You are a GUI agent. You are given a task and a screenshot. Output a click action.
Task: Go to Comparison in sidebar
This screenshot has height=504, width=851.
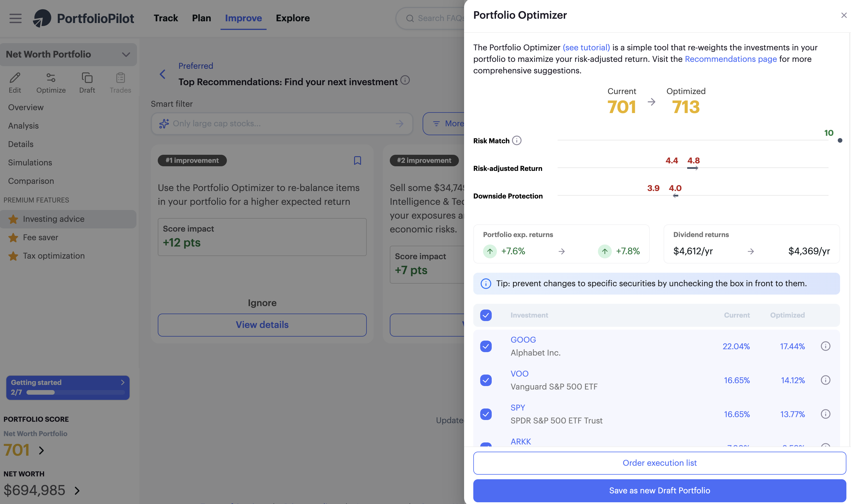click(31, 181)
